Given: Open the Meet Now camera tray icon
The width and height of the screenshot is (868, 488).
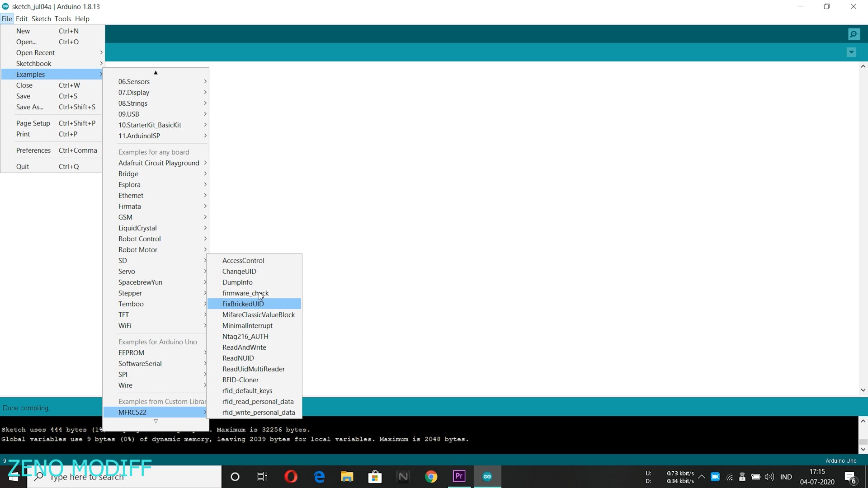Looking at the screenshot, I should click(715, 477).
